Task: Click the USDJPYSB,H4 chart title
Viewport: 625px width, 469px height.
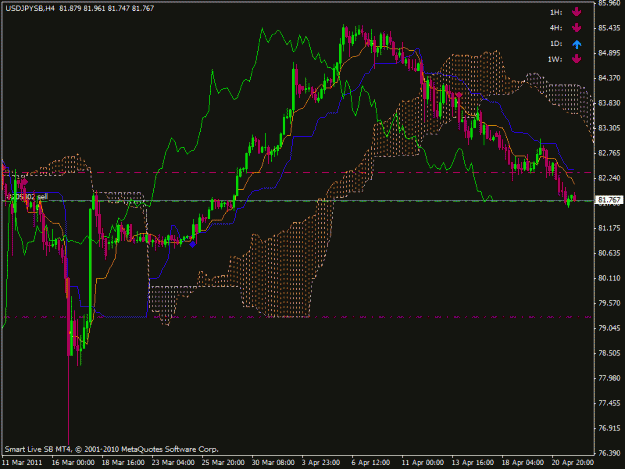Action: [30, 8]
